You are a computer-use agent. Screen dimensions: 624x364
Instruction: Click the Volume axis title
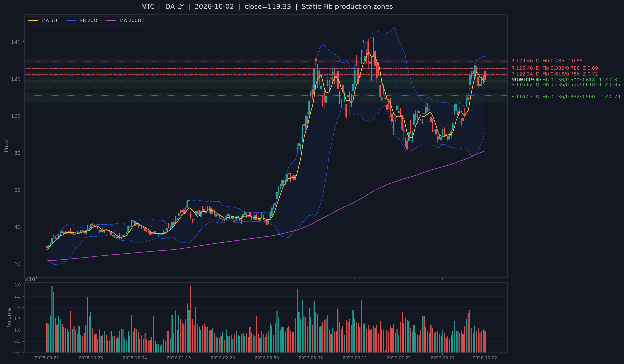pyautogui.click(x=9, y=318)
